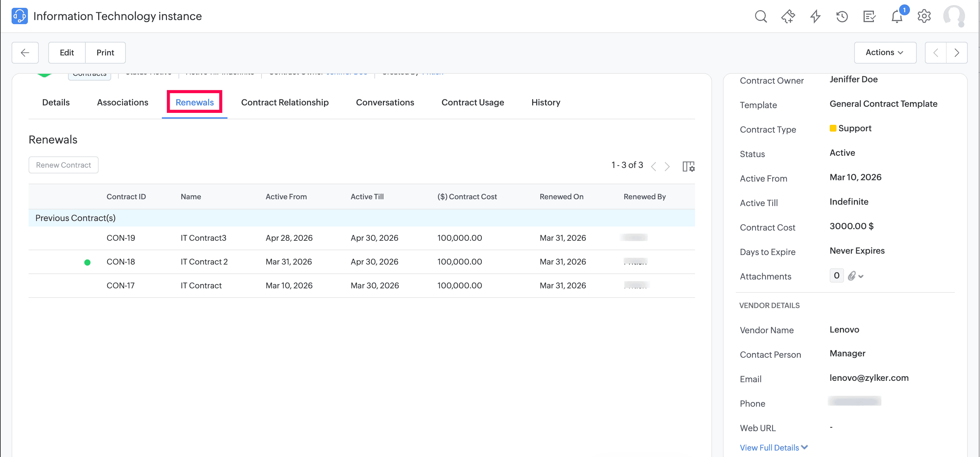The image size is (980, 457).
Task: Click the ($) Contract Cost column header
Action: pyautogui.click(x=467, y=196)
